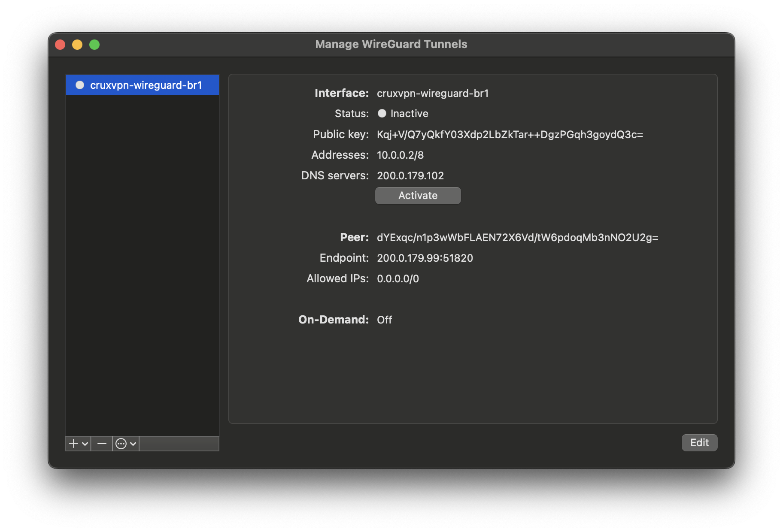Click the Public key value text
The height and width of the screenshot is (532, 783).
coord(510,134)
